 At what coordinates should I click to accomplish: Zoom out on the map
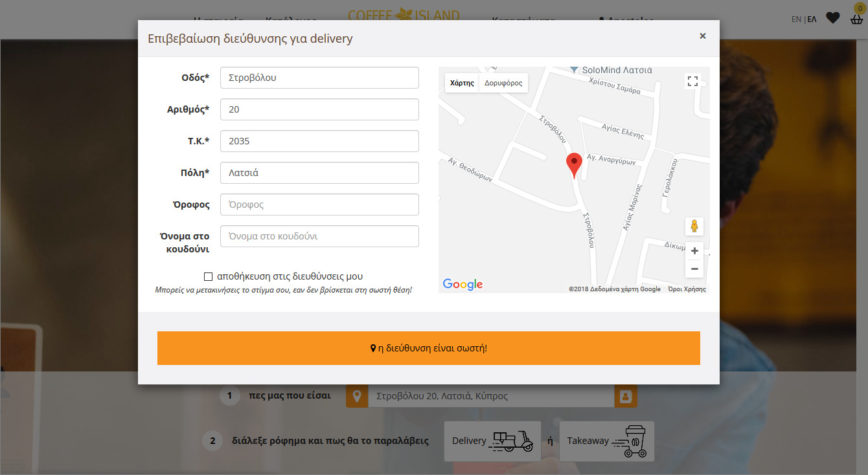coord(694,269)
